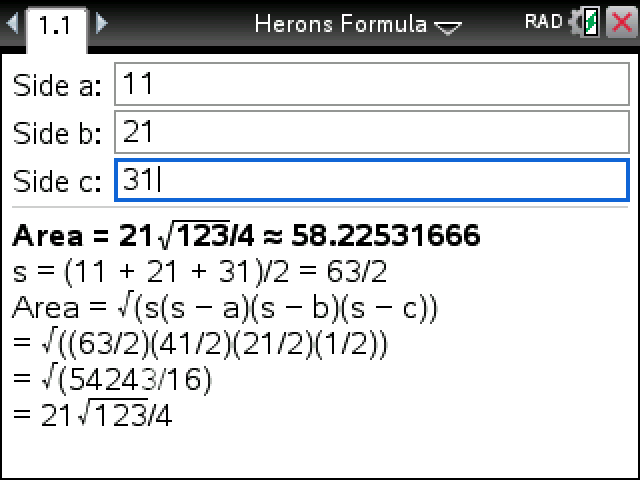Open the Herons Formula document dropdown
This screenshot has width=640, height=480.
click(448, 28)
